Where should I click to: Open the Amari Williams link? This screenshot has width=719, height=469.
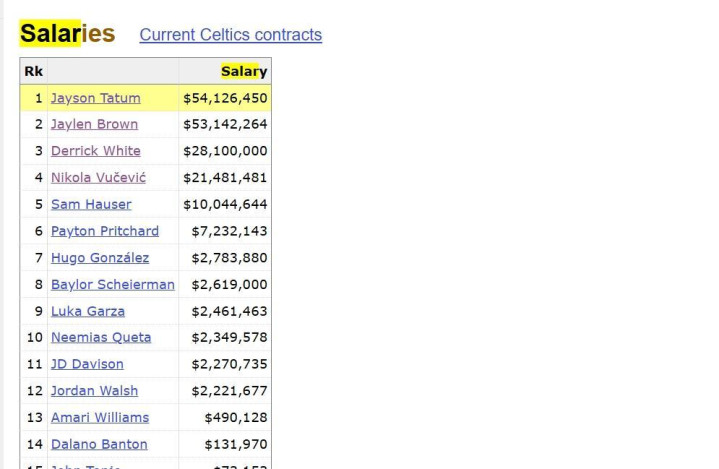[100, 417]
